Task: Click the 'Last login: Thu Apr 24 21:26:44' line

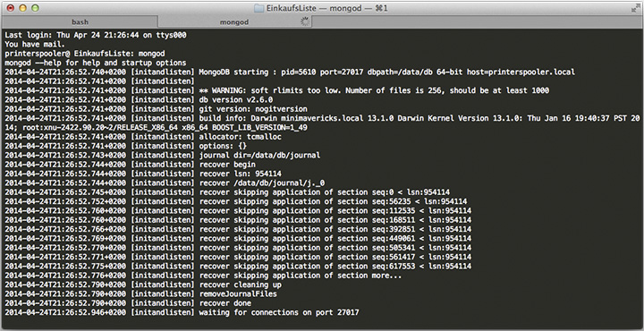Action: (96, 35)
